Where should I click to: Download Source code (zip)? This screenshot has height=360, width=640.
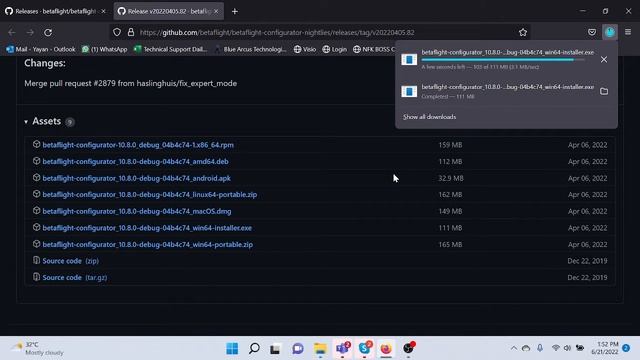[x=71, y=261]
